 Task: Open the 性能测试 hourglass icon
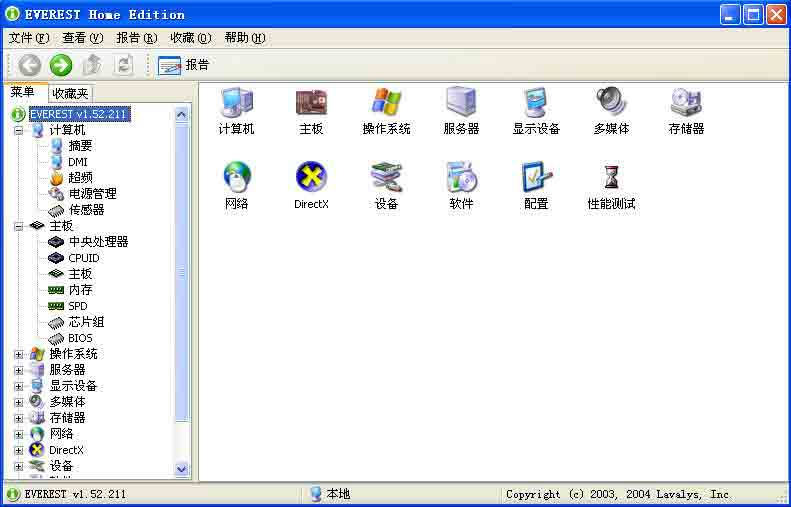pos(611,186)
